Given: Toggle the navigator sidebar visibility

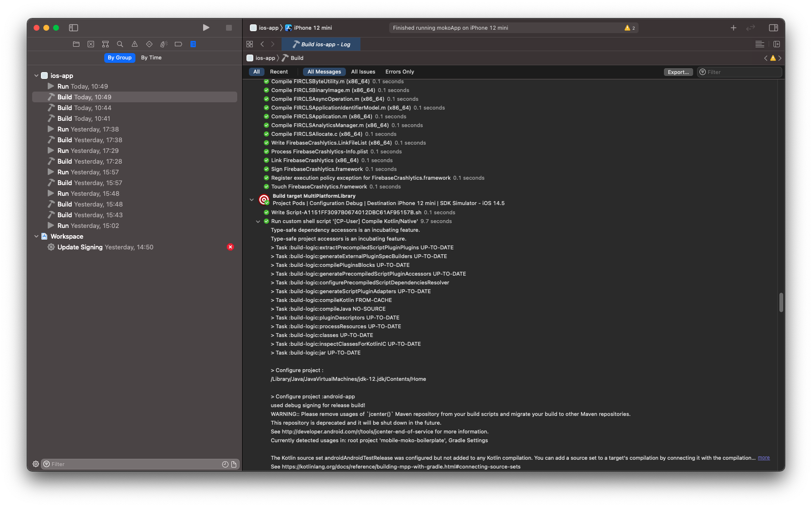Looking at the screenshot, I should click(74, 28).
